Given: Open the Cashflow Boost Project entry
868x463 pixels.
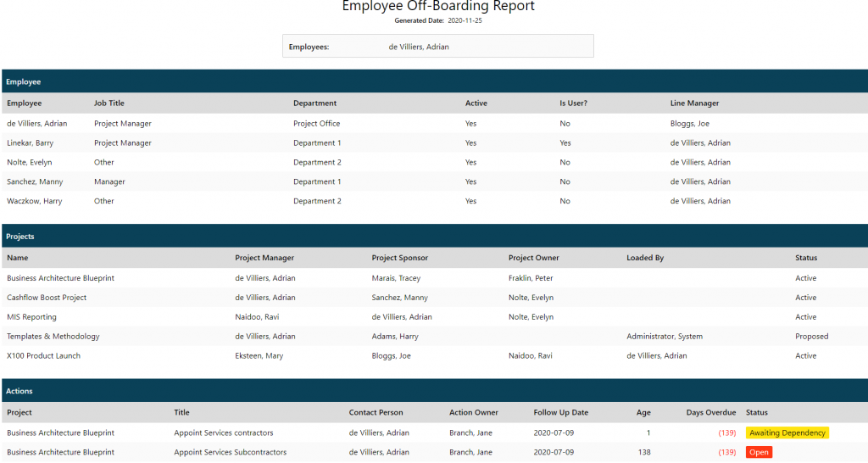Looking at the screenshot, I should (47, 298).
